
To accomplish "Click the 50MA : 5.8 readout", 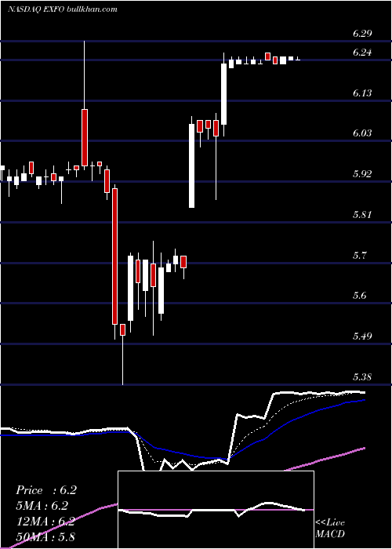I will (45, 536).
